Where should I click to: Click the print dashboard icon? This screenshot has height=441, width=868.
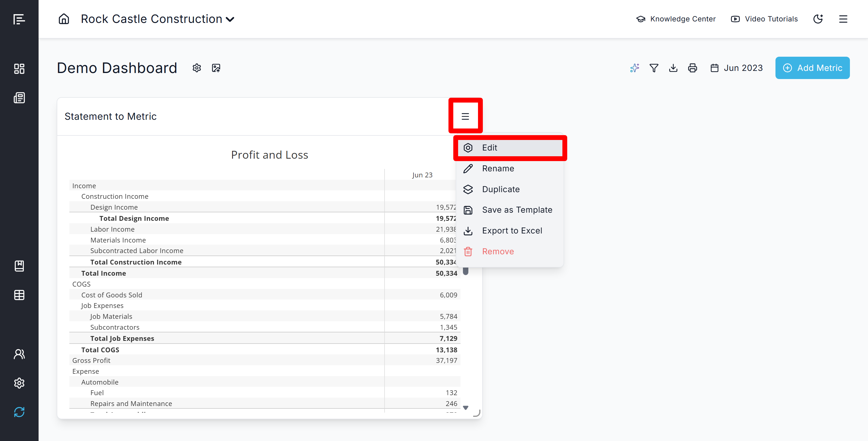[x=693, y=68]
